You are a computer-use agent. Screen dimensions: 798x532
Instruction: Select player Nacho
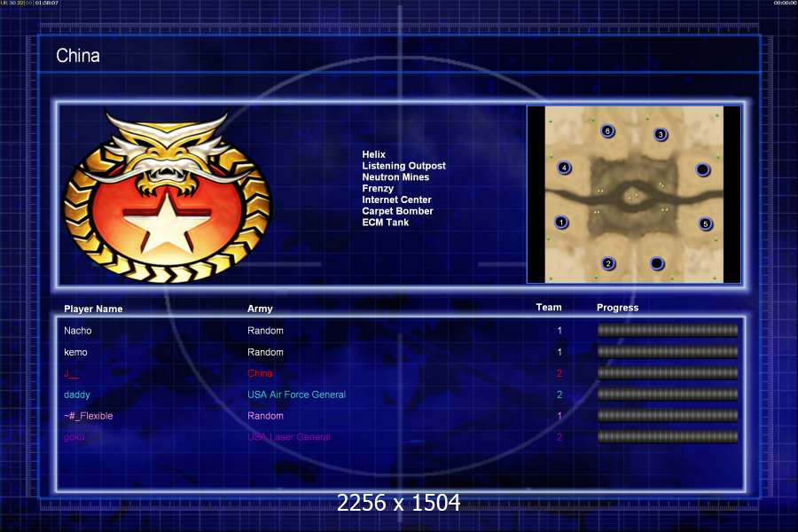pyautogui.click(x=78, y=331)
